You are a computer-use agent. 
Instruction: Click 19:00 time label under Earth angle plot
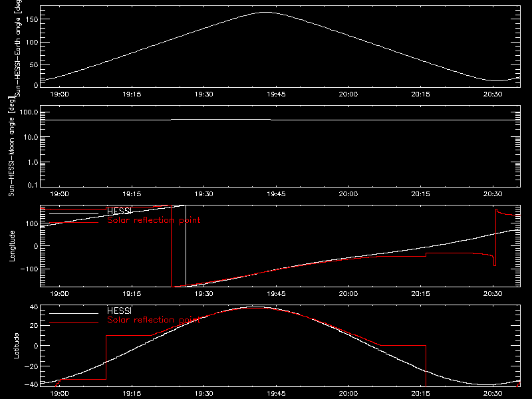tap(59, 94)
